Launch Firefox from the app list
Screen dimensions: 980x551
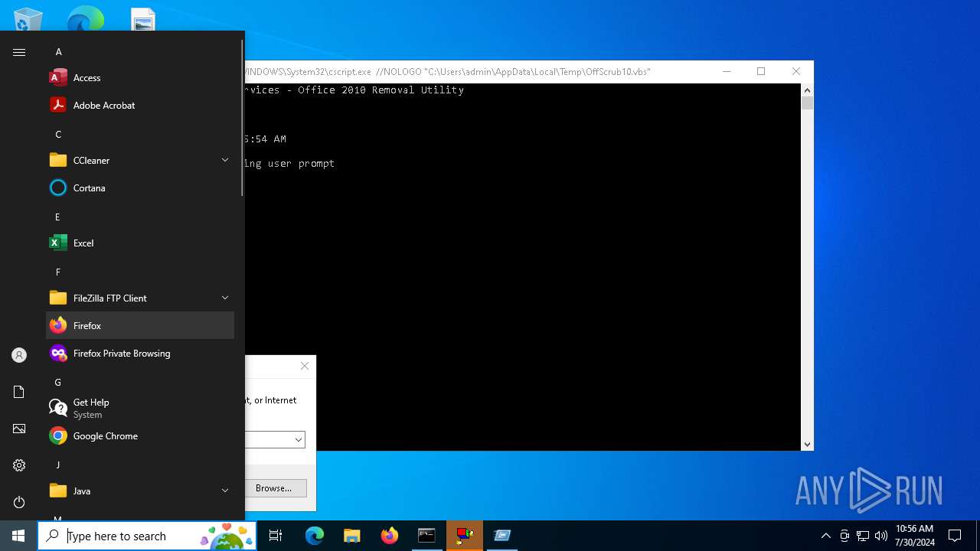pos(140,325)
